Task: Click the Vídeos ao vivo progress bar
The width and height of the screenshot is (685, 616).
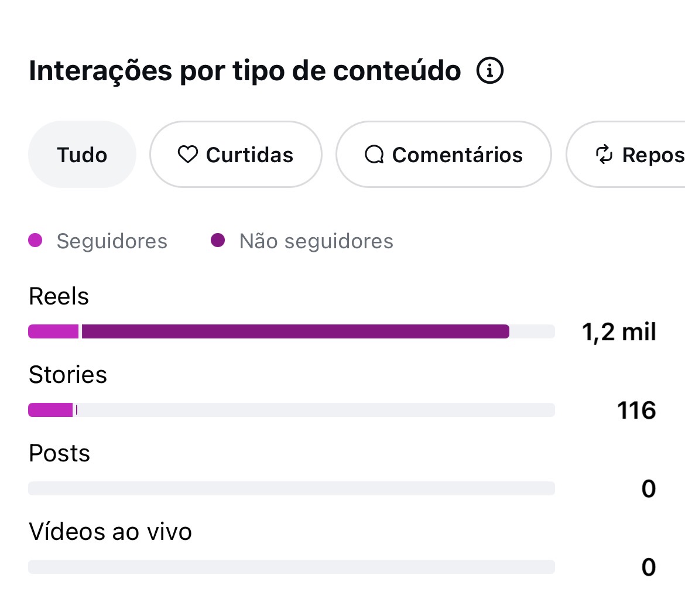Action: (292, 567)
